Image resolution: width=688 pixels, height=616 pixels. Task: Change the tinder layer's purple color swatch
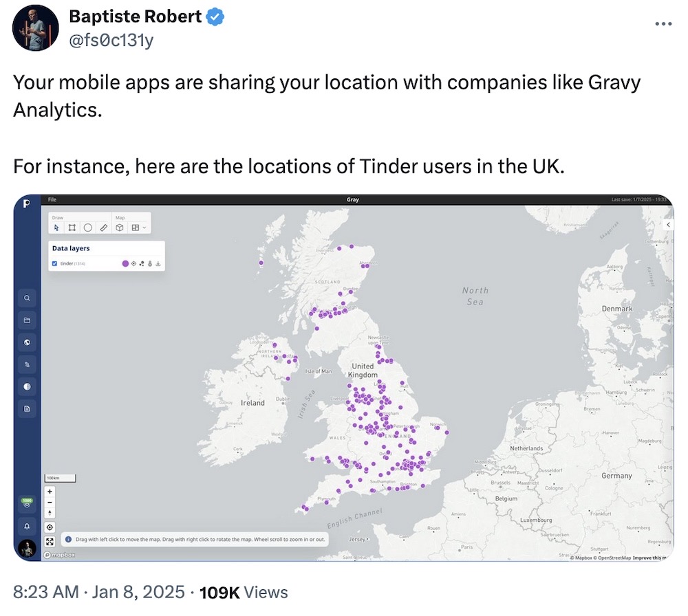coord(126,263)
